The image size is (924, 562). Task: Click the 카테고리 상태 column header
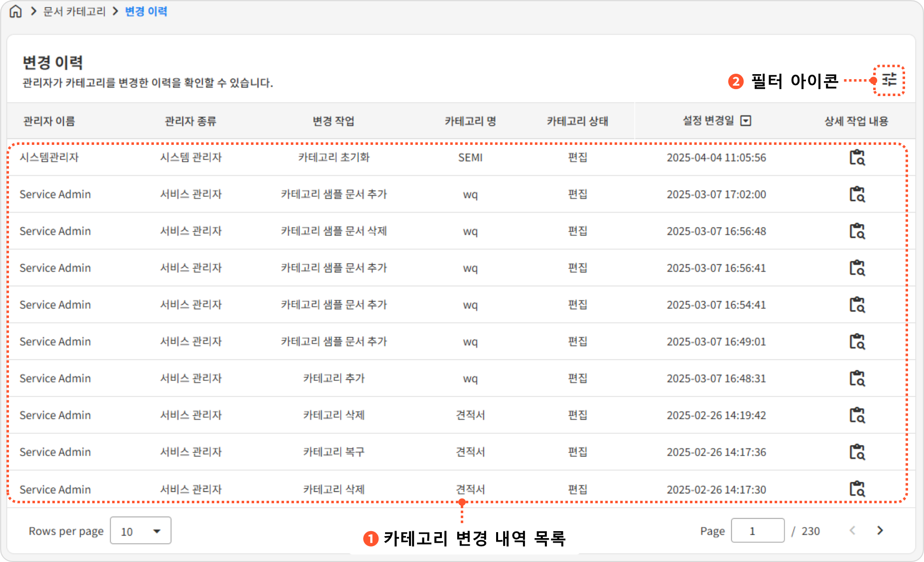click(577, 121)
